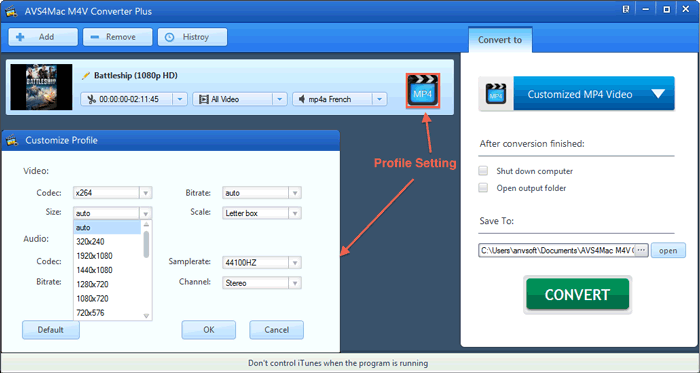Click the MP4 clapperboard icon in Convert to
Screen dimensions: 700x373
tap(496, 94)
